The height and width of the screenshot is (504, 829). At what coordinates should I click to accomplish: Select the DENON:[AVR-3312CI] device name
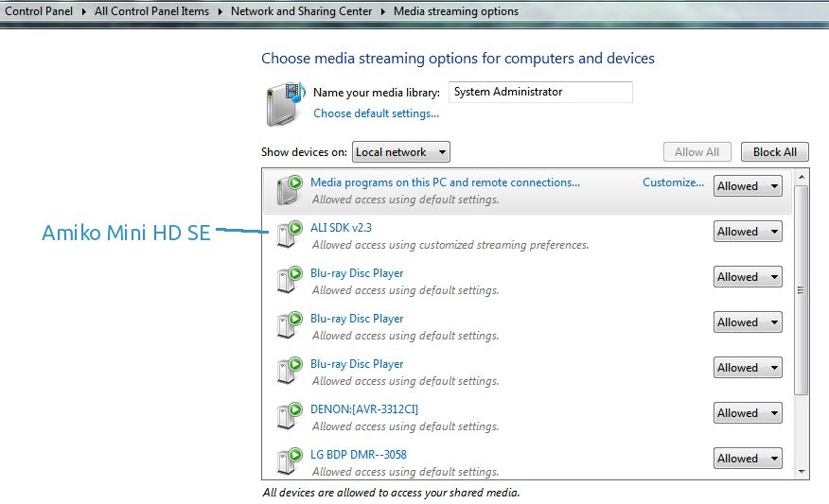coord(363,409)
